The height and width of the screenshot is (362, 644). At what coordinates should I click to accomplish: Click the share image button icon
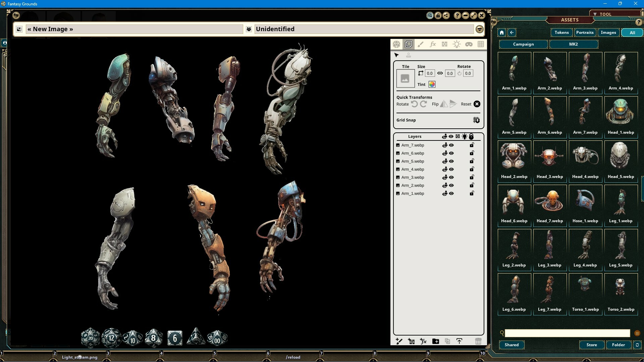[446, 15]
